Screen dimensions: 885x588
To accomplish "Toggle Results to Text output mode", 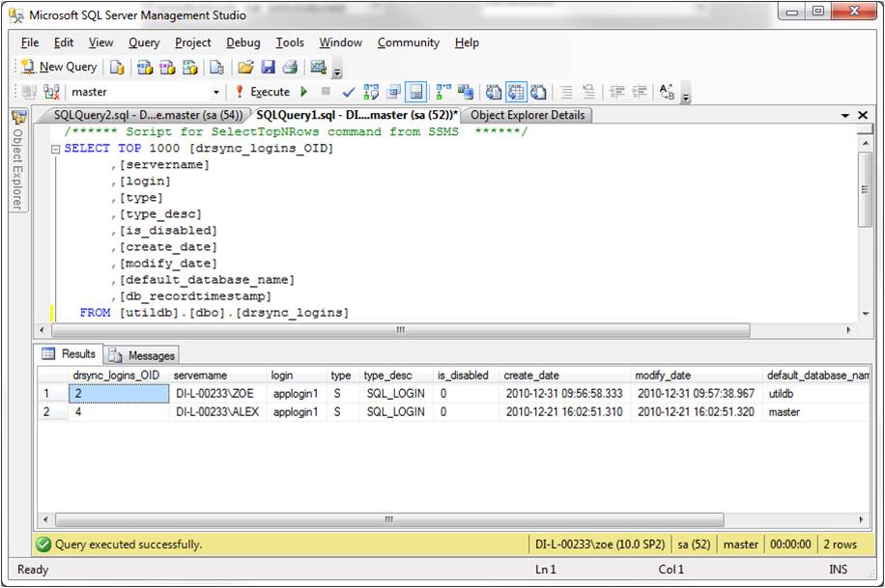I will pos(493,92).
